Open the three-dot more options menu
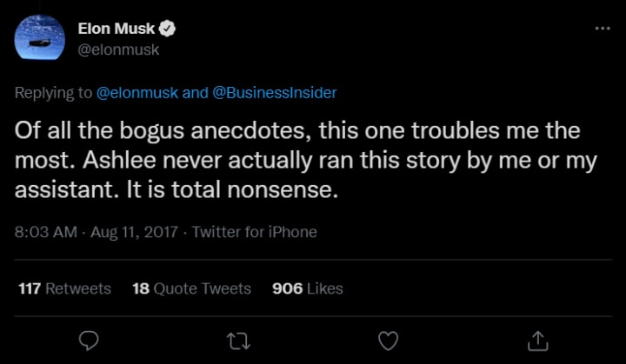This screenshot has width=626, height=364. click(x=602, y=29)
